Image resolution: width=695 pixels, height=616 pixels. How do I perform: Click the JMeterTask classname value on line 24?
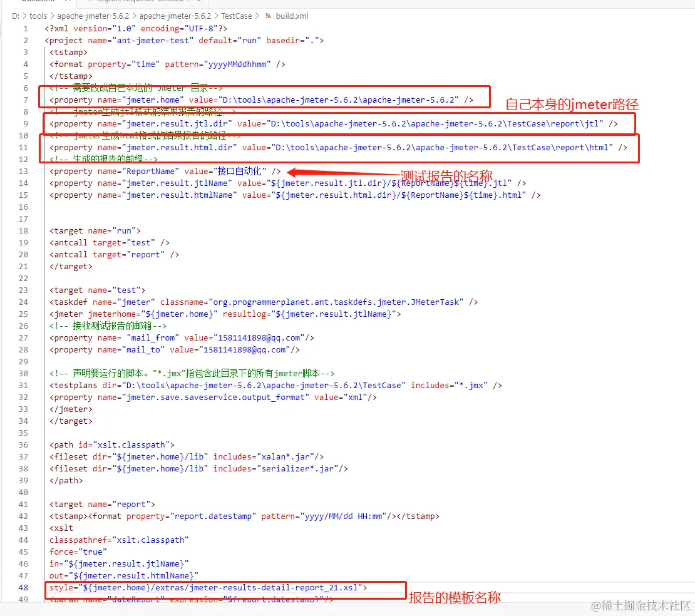click(x=336, y=302)
